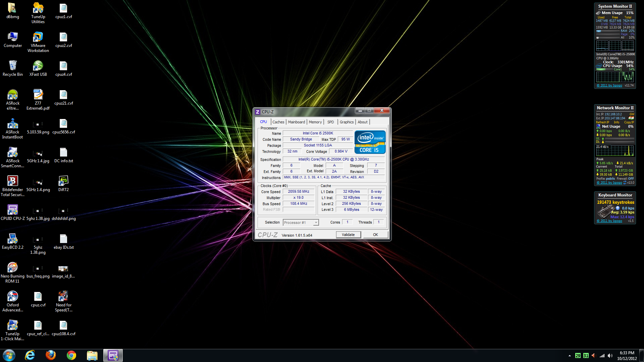The height and width of the screenshot is (362, 644).
Task: Launch XFast USB shortcut
Action: pyautogui.click(x=38, y=68)
